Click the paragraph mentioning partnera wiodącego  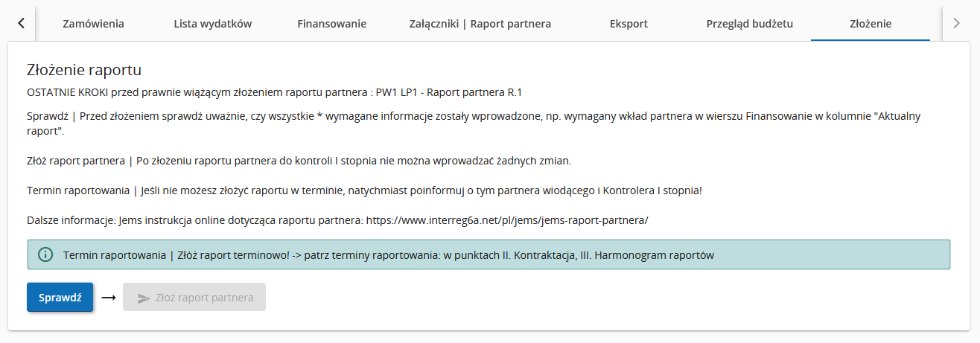point(364,190)
